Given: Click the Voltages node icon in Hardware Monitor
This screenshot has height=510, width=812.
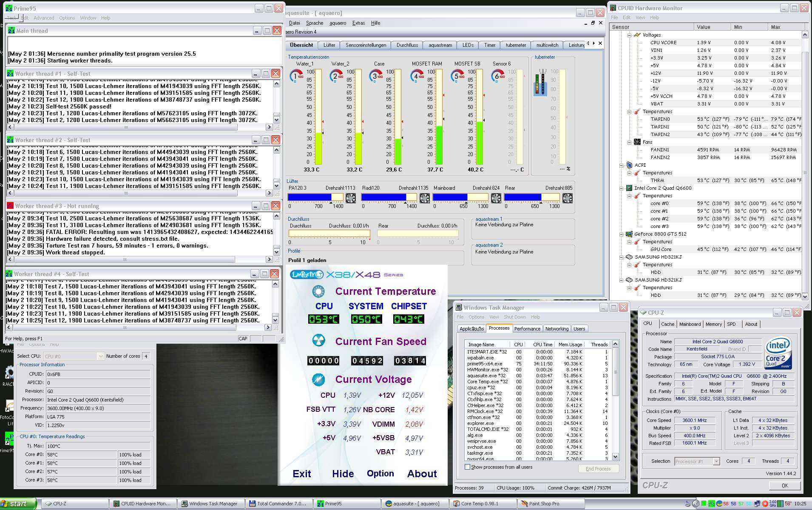Looking at the screenshot, I should click(x=637, y=35).
